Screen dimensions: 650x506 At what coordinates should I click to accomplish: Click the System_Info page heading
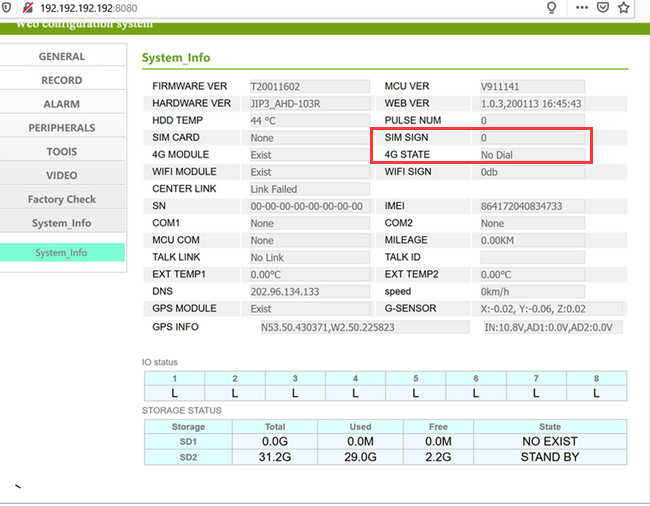point(176,58)
